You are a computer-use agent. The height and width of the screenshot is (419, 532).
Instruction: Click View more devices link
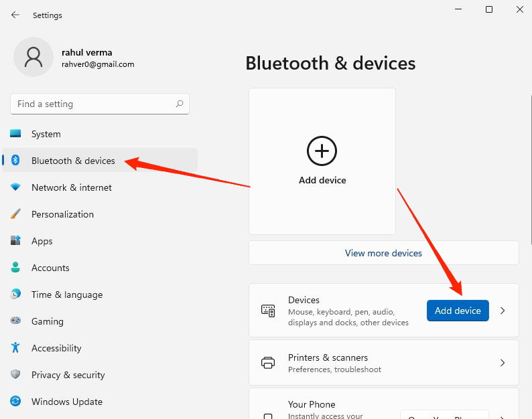point(383,253)
